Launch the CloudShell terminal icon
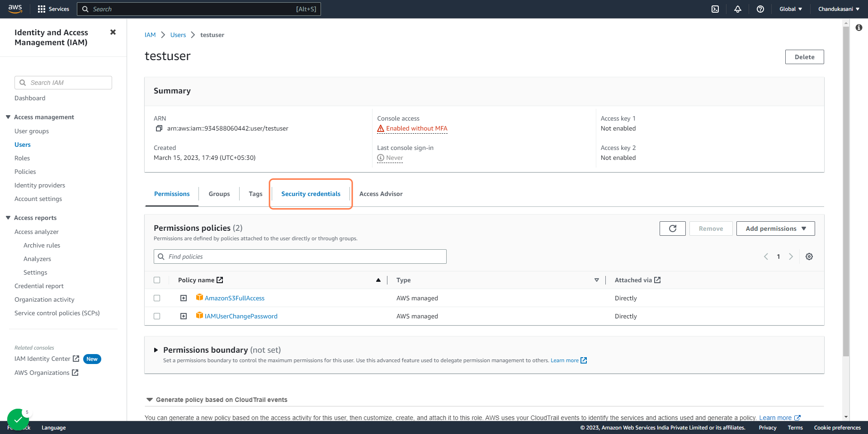The height and width of the screenshot is (434, 868). click(x=715, y=9)
